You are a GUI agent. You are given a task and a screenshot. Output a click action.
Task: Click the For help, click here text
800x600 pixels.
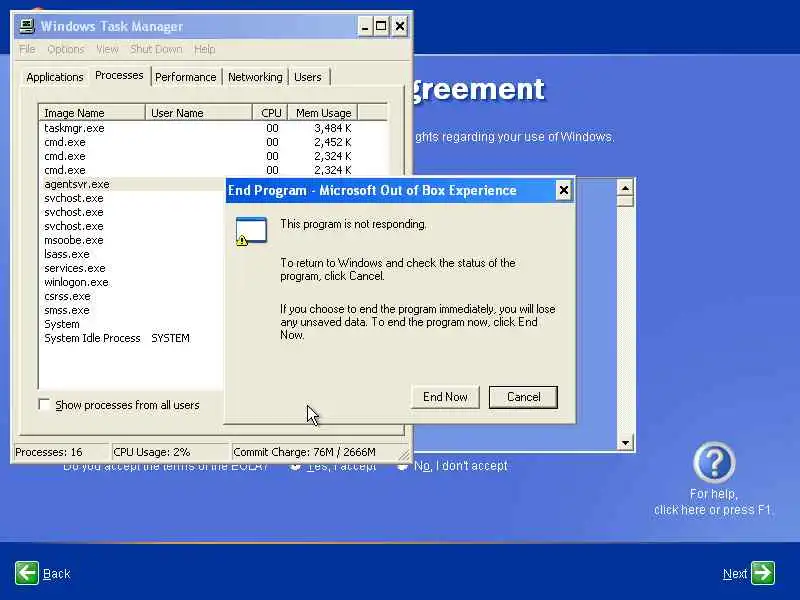pos(713,502)
